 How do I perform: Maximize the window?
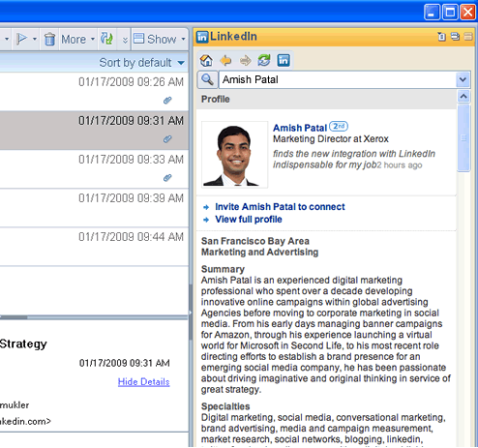pyautogui.click(x=450, y=13)
